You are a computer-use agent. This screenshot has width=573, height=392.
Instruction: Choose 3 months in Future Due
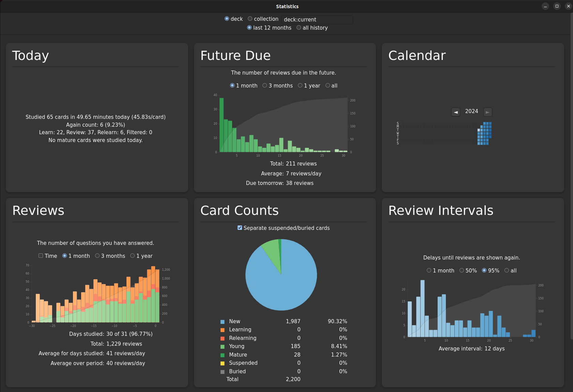265,85
